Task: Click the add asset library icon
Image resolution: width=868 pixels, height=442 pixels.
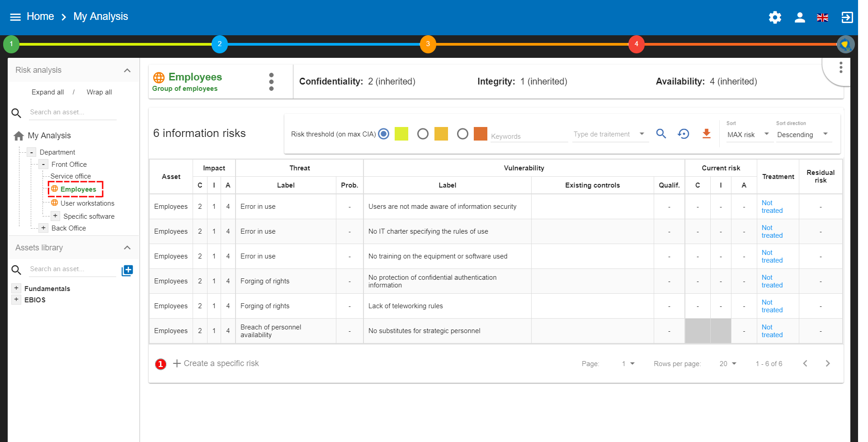Action: coord(127,270)
